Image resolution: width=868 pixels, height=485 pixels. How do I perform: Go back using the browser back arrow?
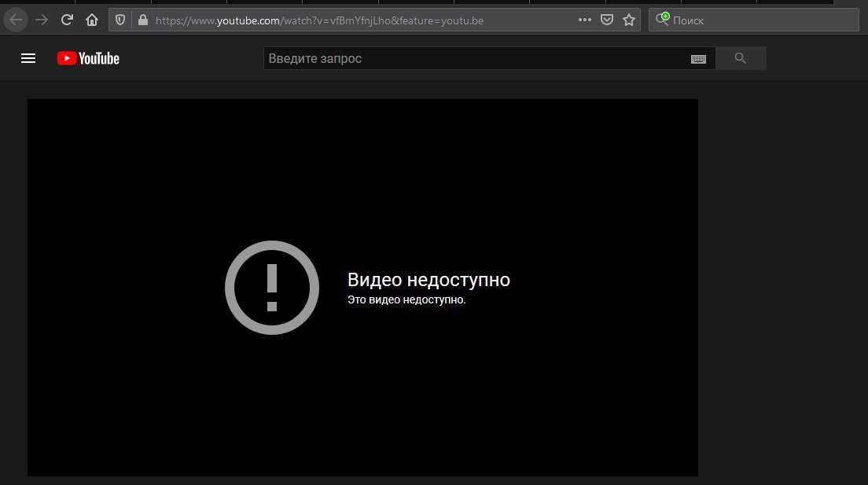(16, 20)
